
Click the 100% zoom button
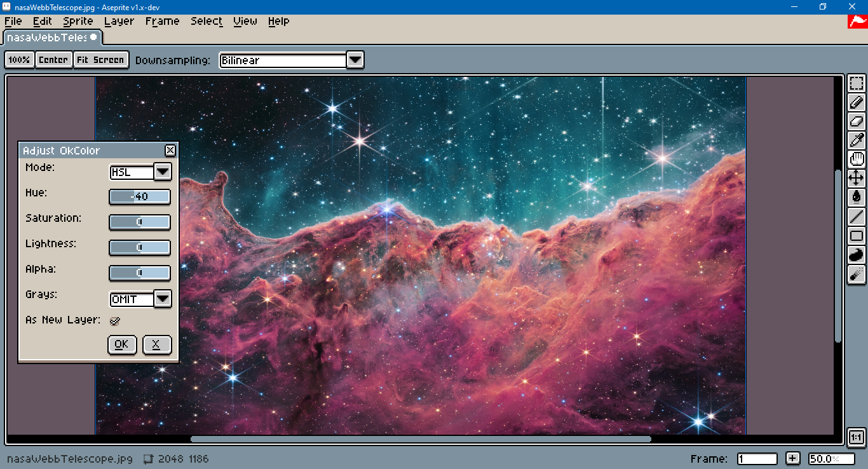pos(19,60)
